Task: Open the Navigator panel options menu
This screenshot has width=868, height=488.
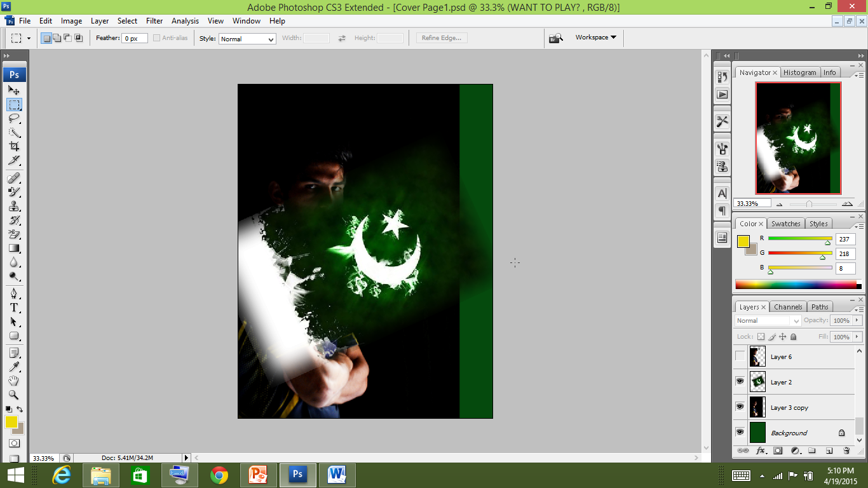Action: click(858, 75)
